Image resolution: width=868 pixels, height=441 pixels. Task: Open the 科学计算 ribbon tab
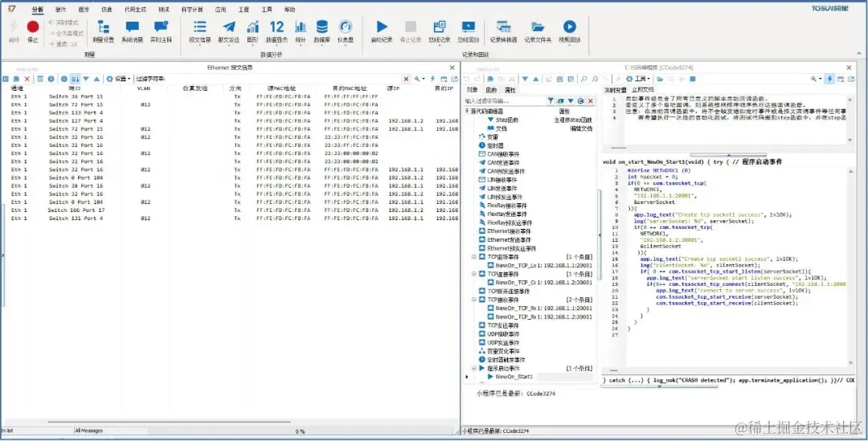coord(192,10)
